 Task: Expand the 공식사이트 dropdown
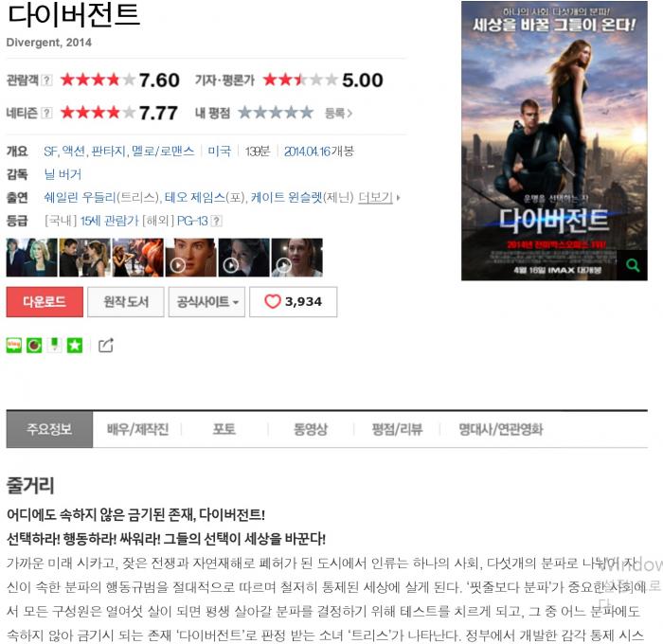pos(206,302)
